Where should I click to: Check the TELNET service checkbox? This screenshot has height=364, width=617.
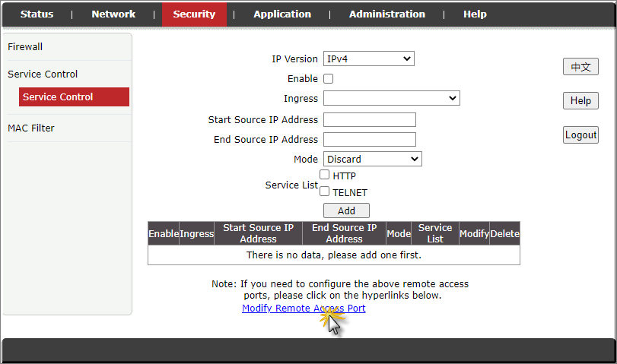(325, 191)
